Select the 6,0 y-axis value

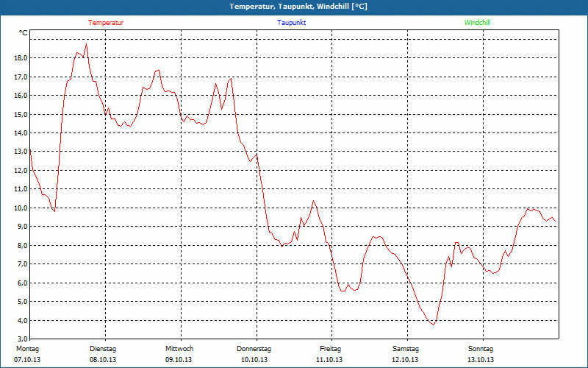tap(22, 283)
